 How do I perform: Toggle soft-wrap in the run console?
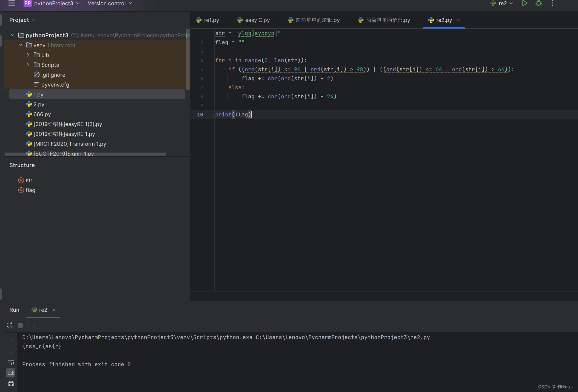click(x=11, y=362)
